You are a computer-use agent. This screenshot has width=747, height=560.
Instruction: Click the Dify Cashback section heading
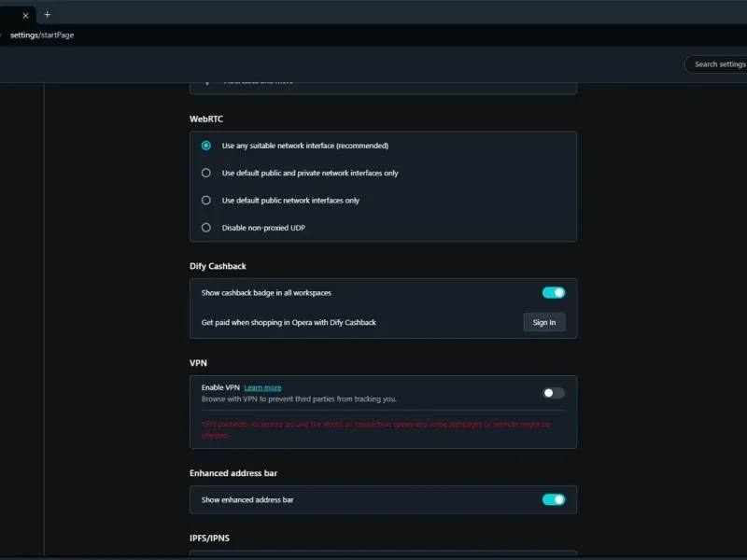point(218,266)
